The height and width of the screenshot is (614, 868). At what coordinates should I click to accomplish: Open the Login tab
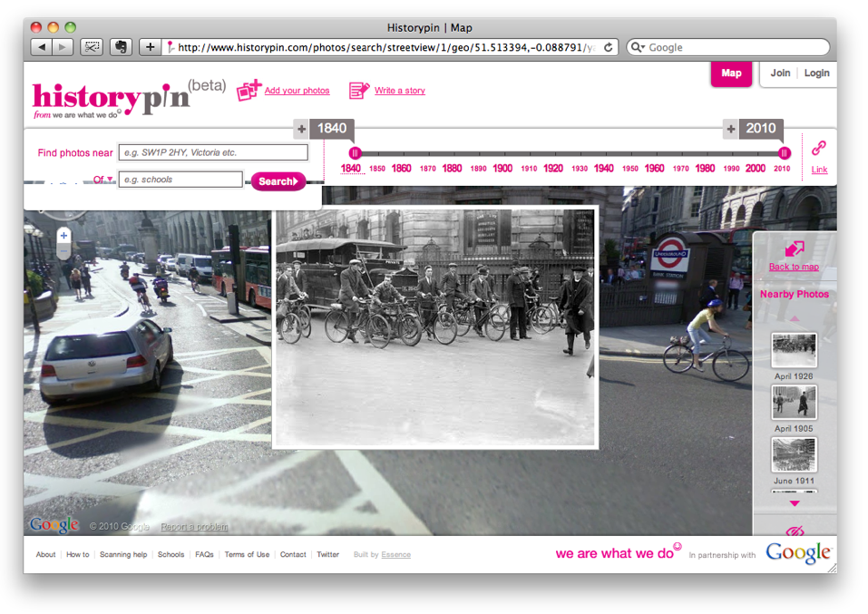click(x=816, y=73)
